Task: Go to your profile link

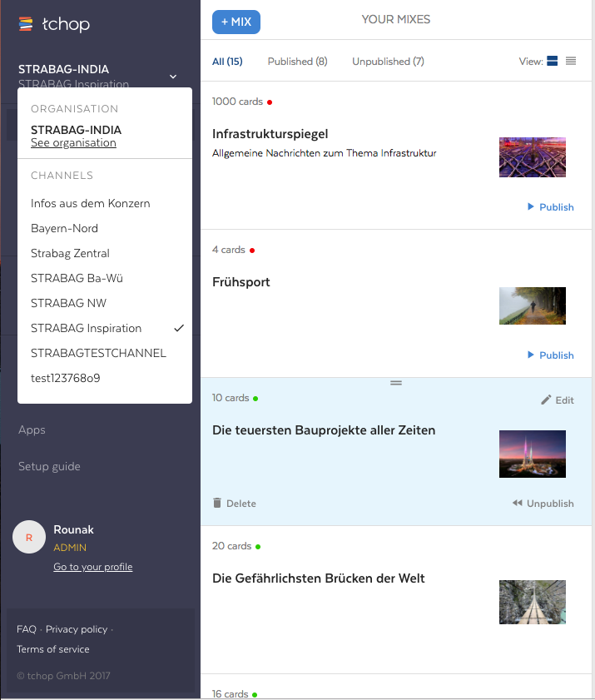Action: pos(93,567)
